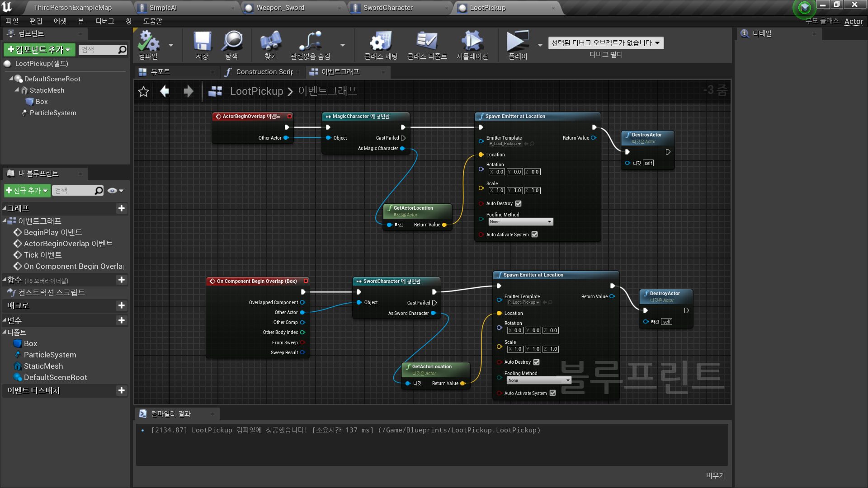Toggle Auto Activate System on upper Spawn Emitter

pos(535,235)
